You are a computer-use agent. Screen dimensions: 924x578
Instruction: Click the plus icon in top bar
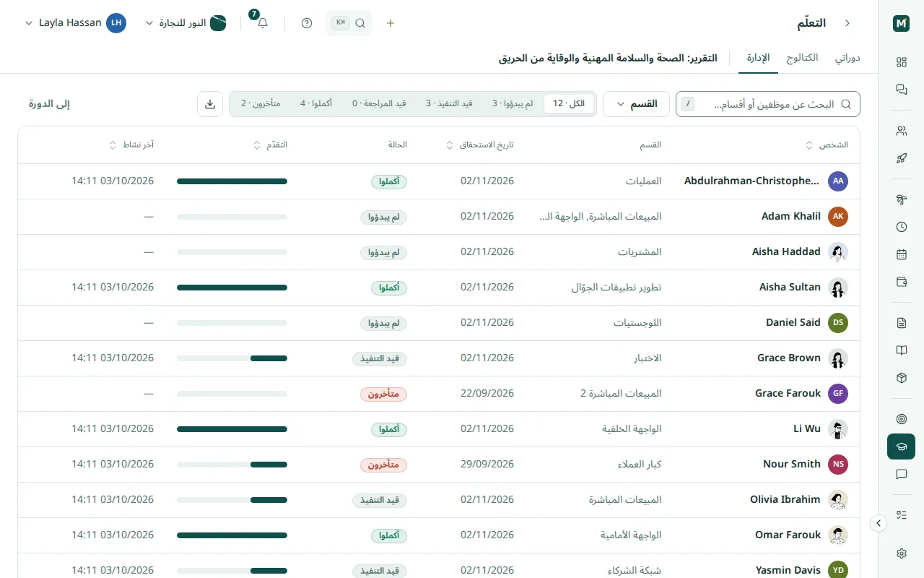391,23
